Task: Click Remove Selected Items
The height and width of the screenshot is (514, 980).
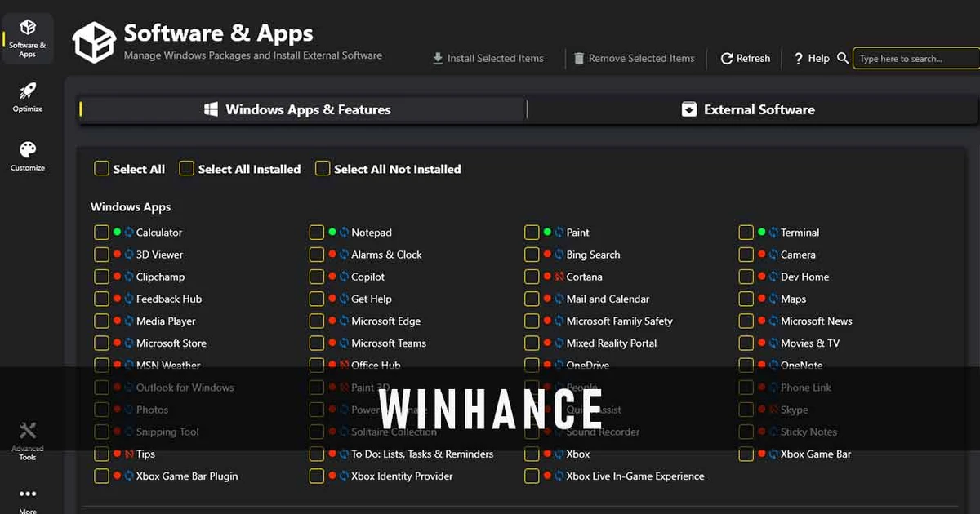Action: pos(634,59)
